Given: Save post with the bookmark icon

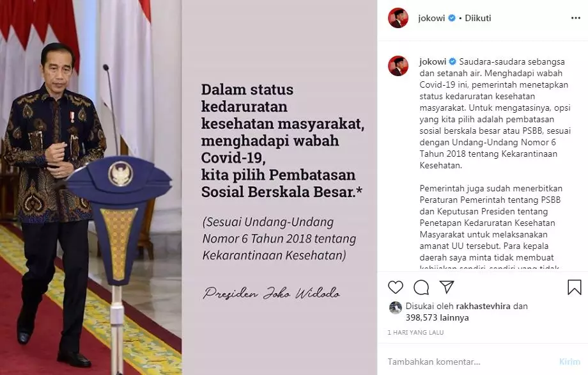Looking at the screenshot, I should click(574, 287).
